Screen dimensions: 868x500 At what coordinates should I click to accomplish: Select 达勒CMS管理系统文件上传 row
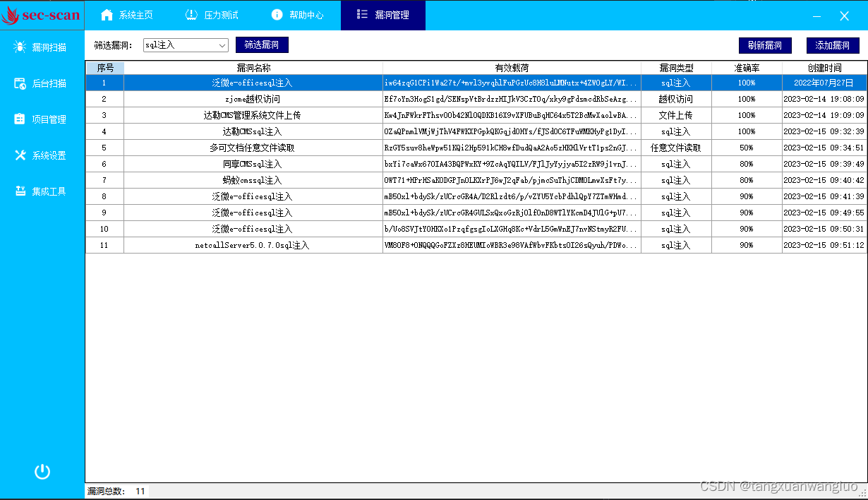pyautogui.click(x=476, y=115)
